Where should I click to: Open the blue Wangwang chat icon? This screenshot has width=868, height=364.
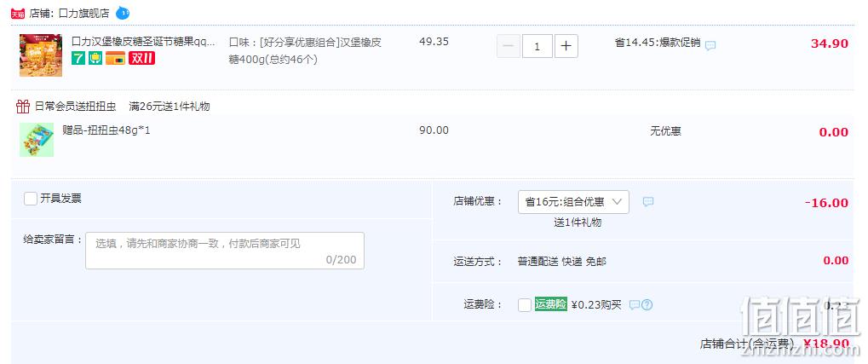pyautogui.click(x=123, y=13)
